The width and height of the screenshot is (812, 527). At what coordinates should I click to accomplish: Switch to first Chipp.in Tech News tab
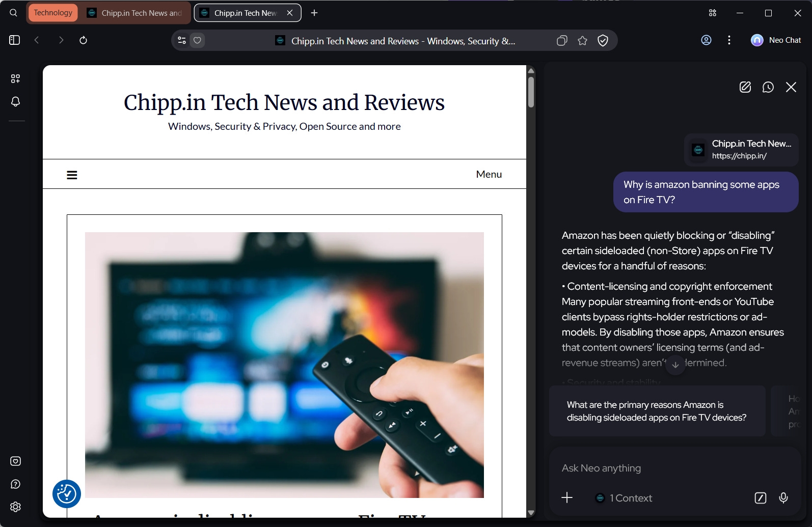pos(134,13)
